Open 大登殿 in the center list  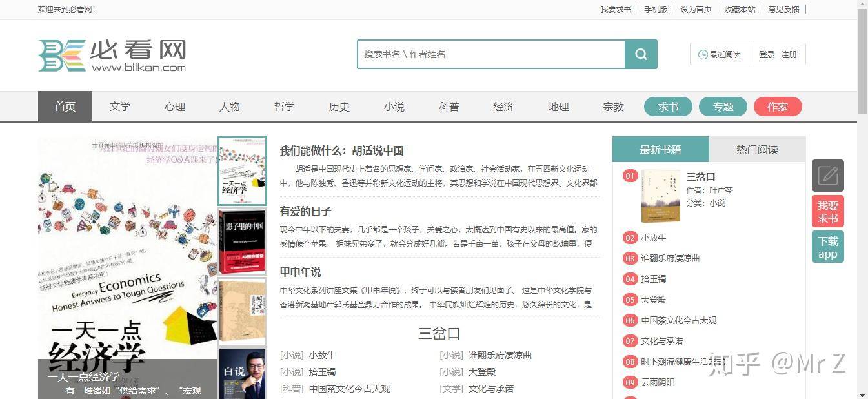[482, 372]
